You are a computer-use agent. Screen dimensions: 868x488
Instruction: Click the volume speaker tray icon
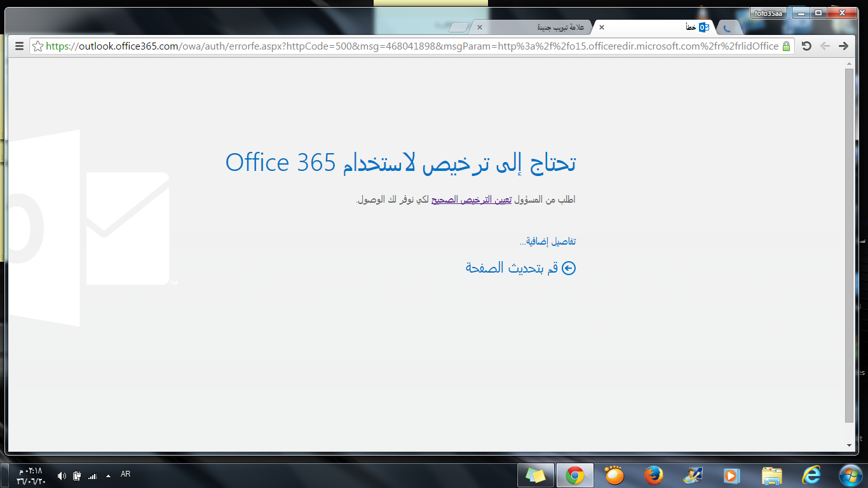62,475
